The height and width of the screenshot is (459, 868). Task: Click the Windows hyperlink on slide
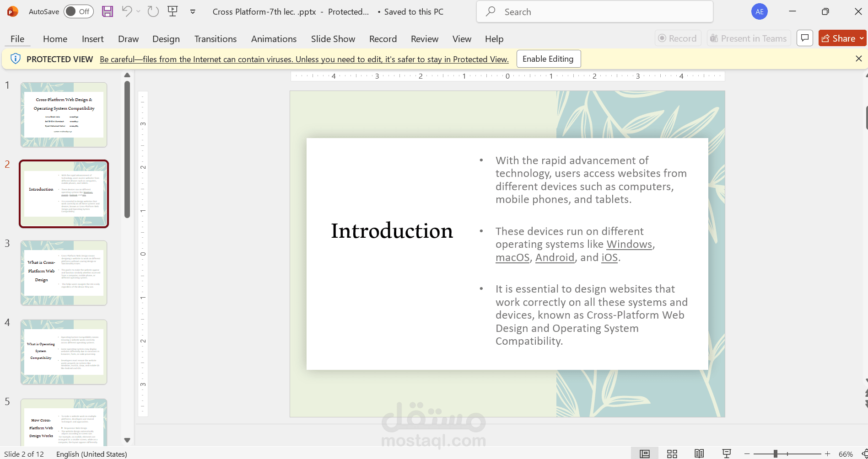629,244
